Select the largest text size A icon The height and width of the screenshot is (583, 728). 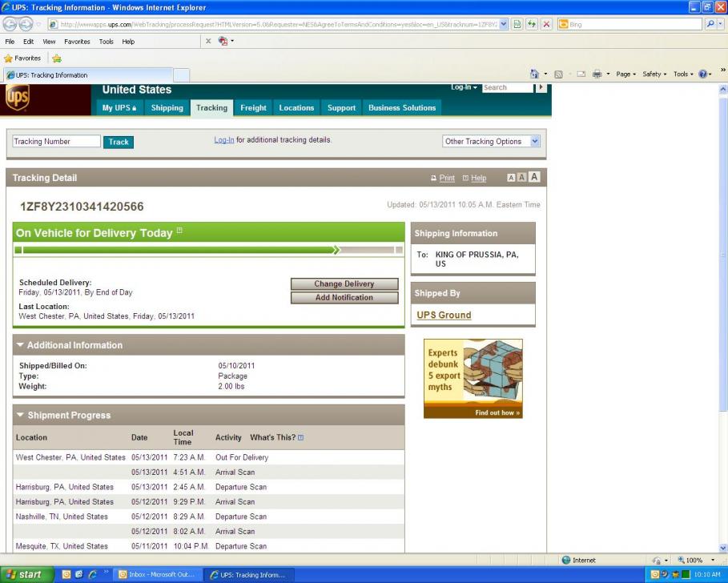(534, 177)
